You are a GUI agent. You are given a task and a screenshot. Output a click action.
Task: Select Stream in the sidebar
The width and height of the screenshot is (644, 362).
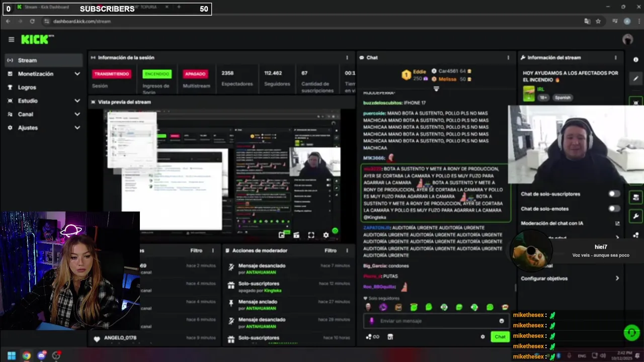44,60
